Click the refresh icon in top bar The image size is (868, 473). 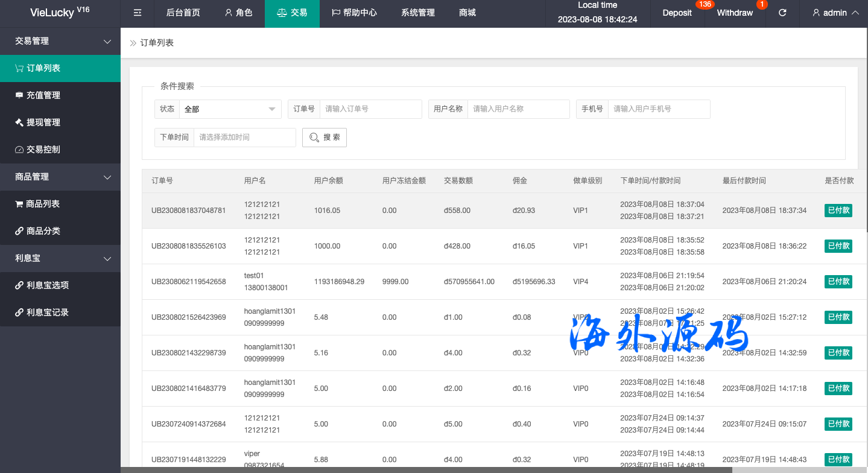pos(782,13)
